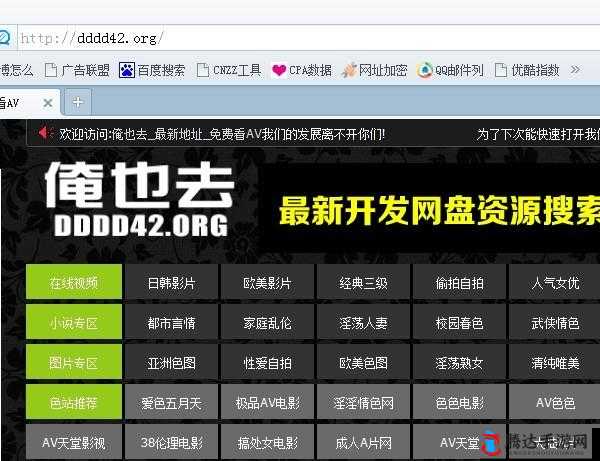Open the 百度搜索 bookmark
600x461 pixels.
[x=152, y=70]
